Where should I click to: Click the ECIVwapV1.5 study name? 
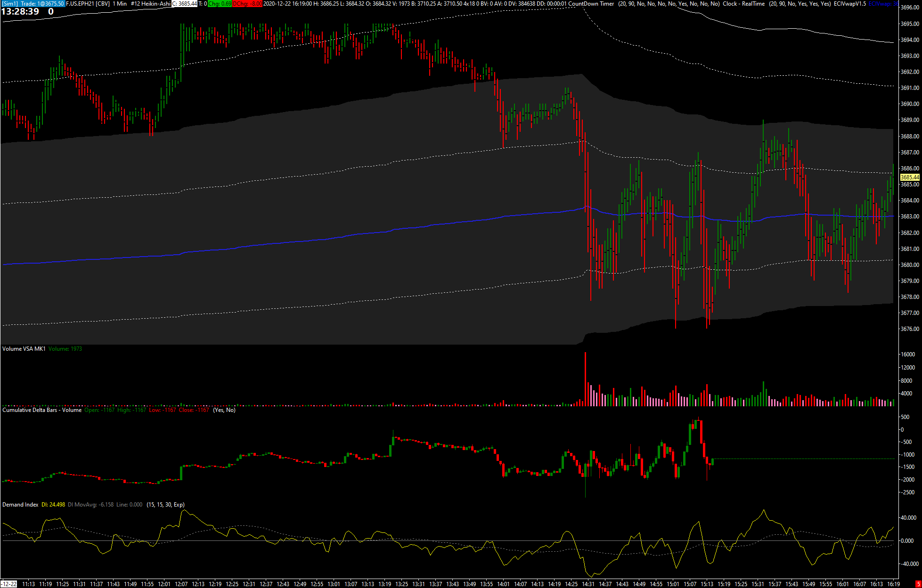click(849, 4)
